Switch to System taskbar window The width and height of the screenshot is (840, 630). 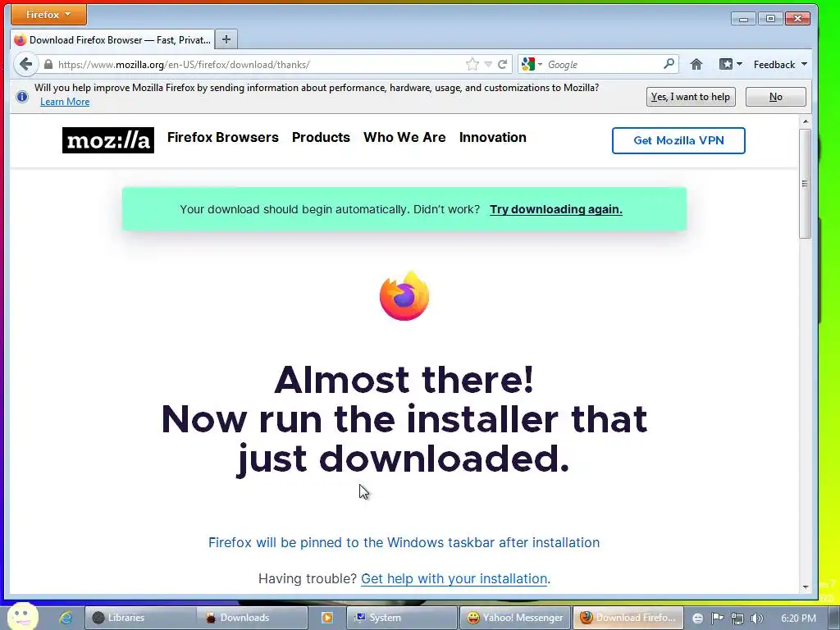pos(402,618)
